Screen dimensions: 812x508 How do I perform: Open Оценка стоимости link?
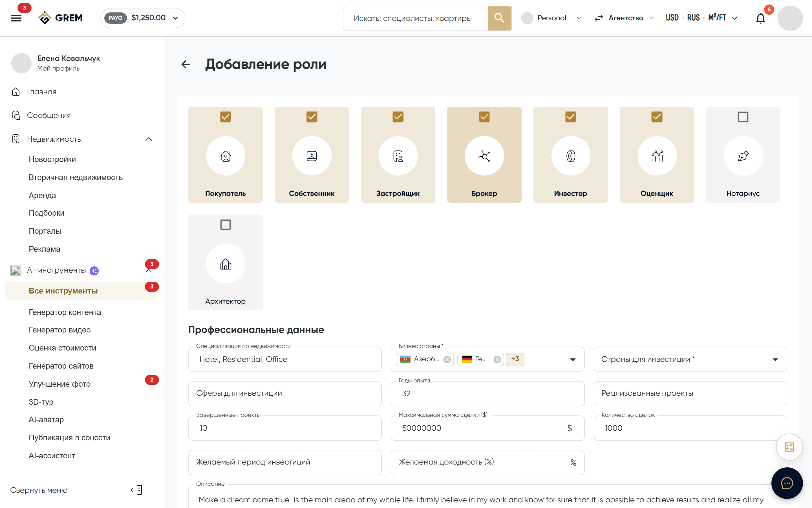pos(62,348)
